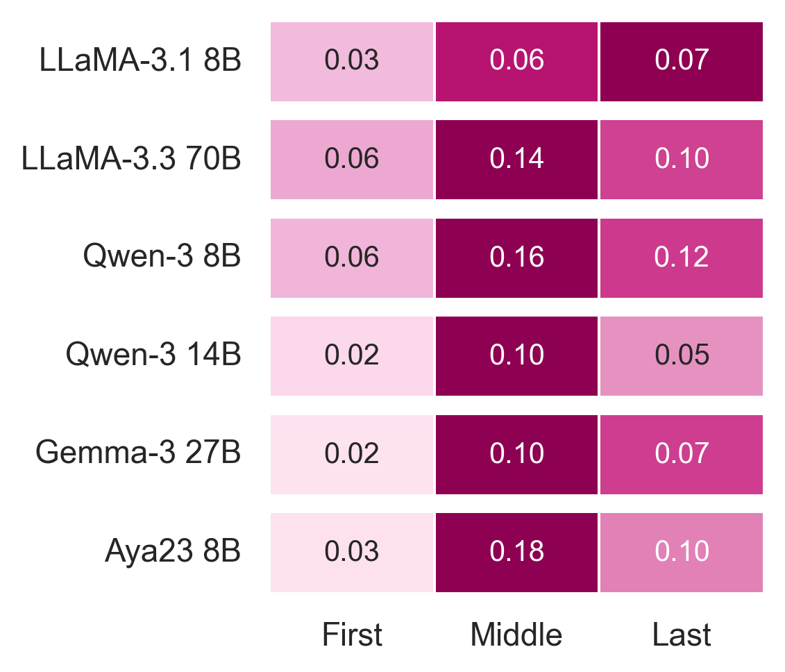Click the "Gemma-3 27B" row label
Viewport: 785px width, 672px height.
click(x=138, y=454)
